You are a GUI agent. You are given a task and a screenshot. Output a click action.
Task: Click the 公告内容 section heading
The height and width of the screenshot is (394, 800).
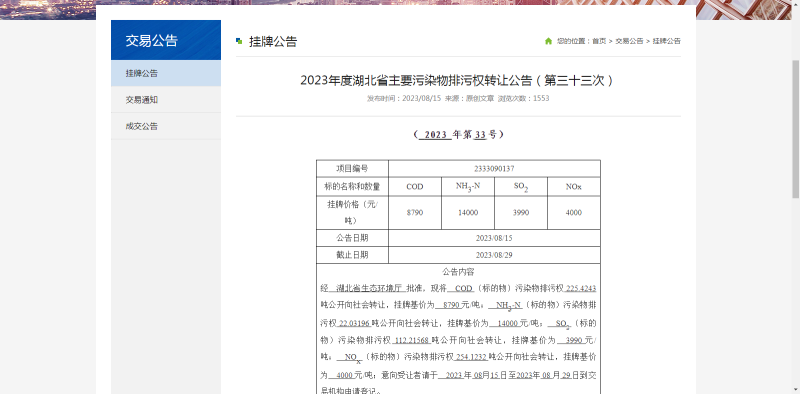tap(458, 272)
